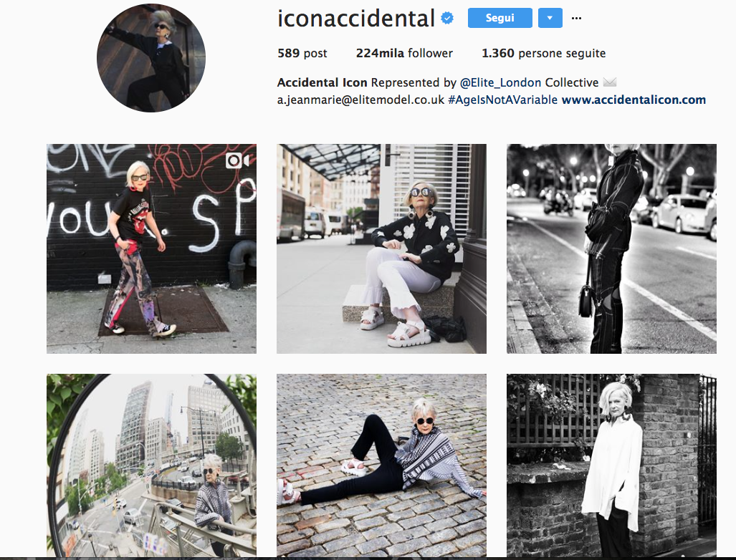Open the 1.360 persone seguite list

(x=543, y=54)
